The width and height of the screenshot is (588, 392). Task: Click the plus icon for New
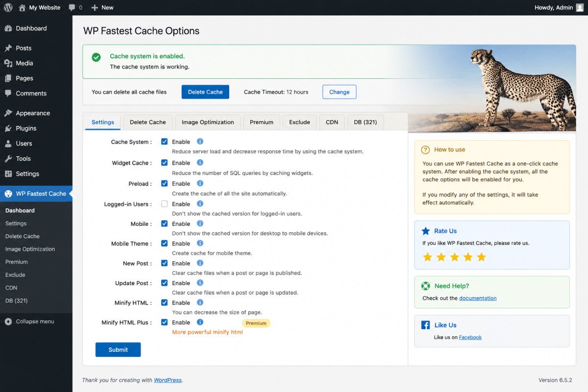coord(95,7)
